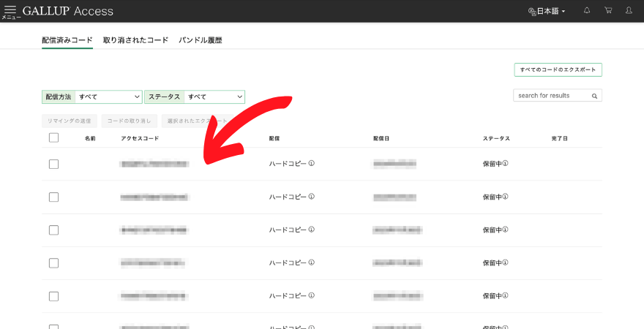Switch to the 配信済みコード tab
The image size is (644, 329).
coord(67,40)
